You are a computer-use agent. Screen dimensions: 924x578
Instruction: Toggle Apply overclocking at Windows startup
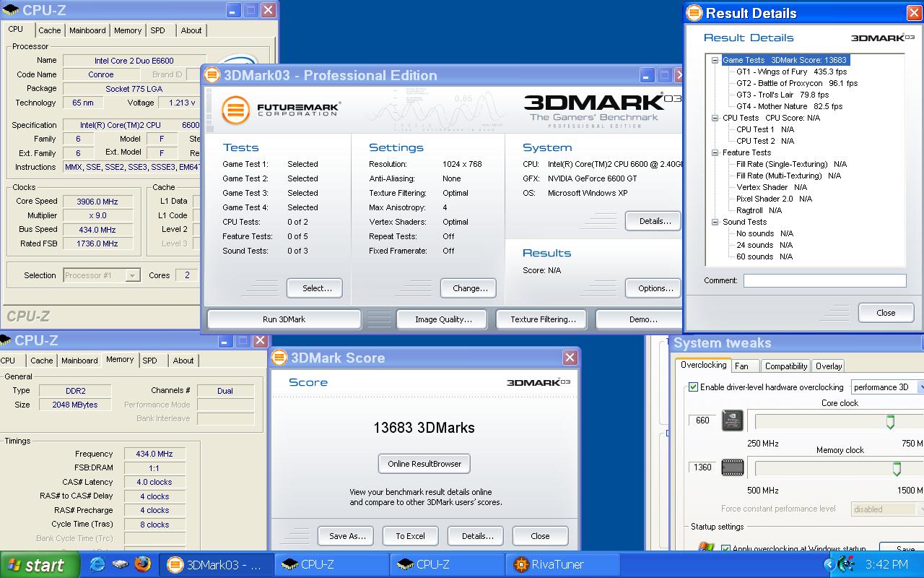pos(726,549)
